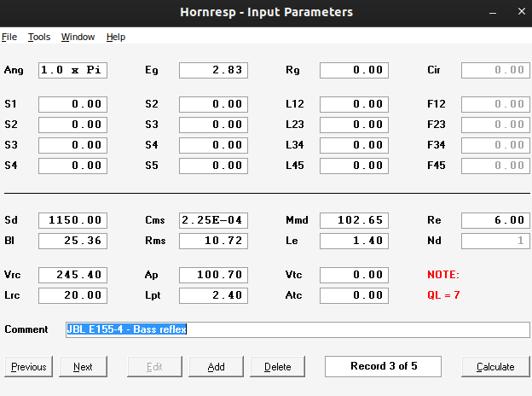Select the Le field showing 1.40
Screen dimensions: 532x396
pos(354,241)
